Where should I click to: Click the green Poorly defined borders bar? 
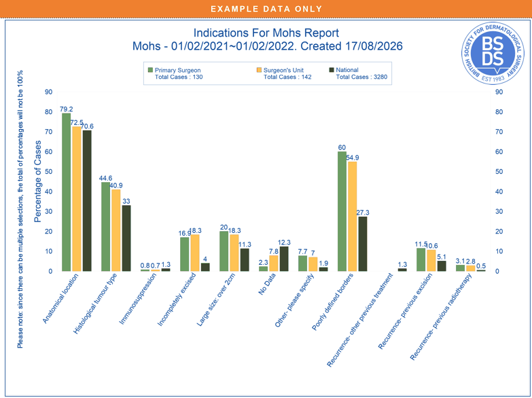tap(342, 211)
